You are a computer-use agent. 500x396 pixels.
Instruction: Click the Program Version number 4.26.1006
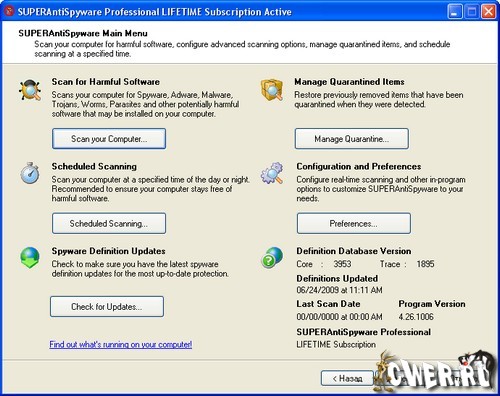[416, 317]
